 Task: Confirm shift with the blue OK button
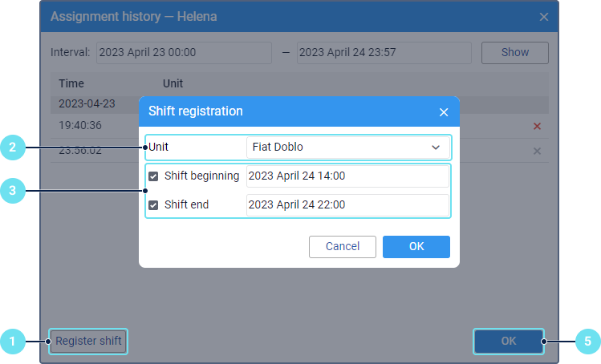(x=416, y=247)
